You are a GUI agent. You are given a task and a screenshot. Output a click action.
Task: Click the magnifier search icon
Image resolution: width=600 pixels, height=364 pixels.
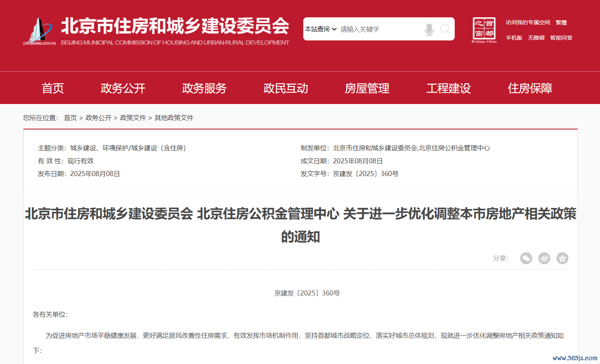(x=445, y=29)
